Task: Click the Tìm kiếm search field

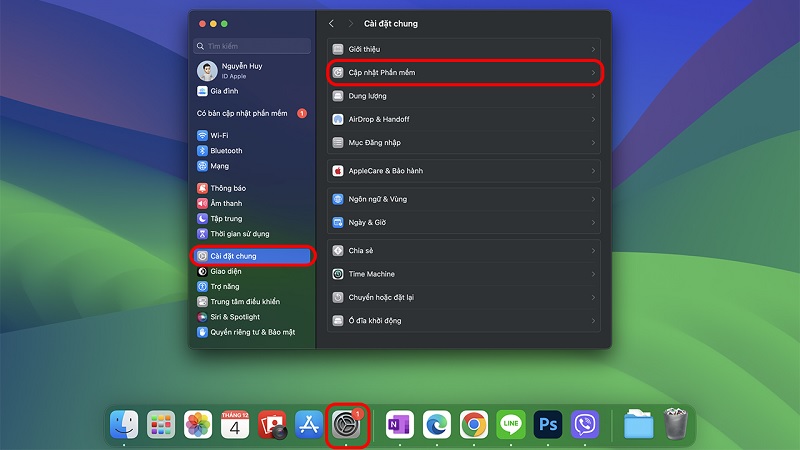Action: [252, 46]
